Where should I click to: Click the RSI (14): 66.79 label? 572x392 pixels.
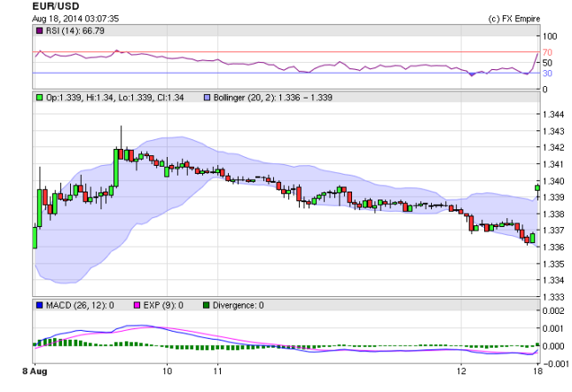(75, 31)
